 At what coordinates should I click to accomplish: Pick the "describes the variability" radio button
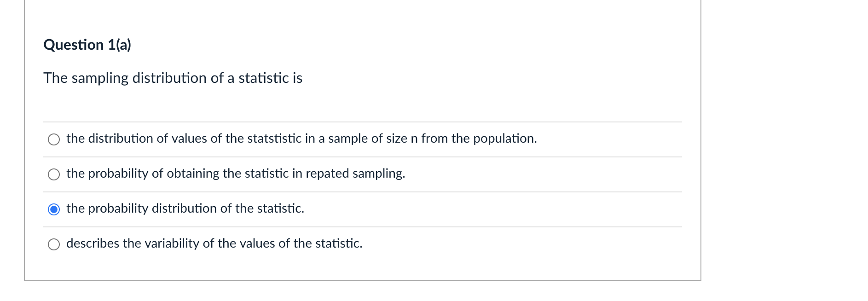point(54,244)
